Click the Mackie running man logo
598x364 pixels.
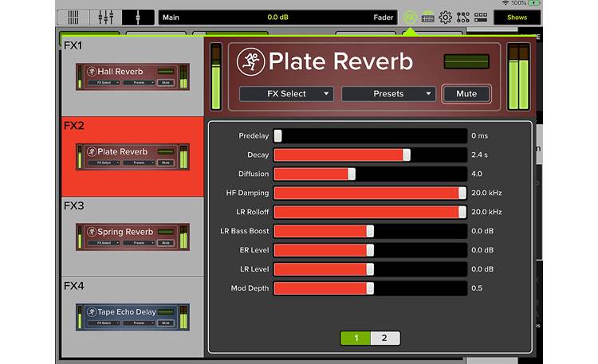[x=250, y=62]
